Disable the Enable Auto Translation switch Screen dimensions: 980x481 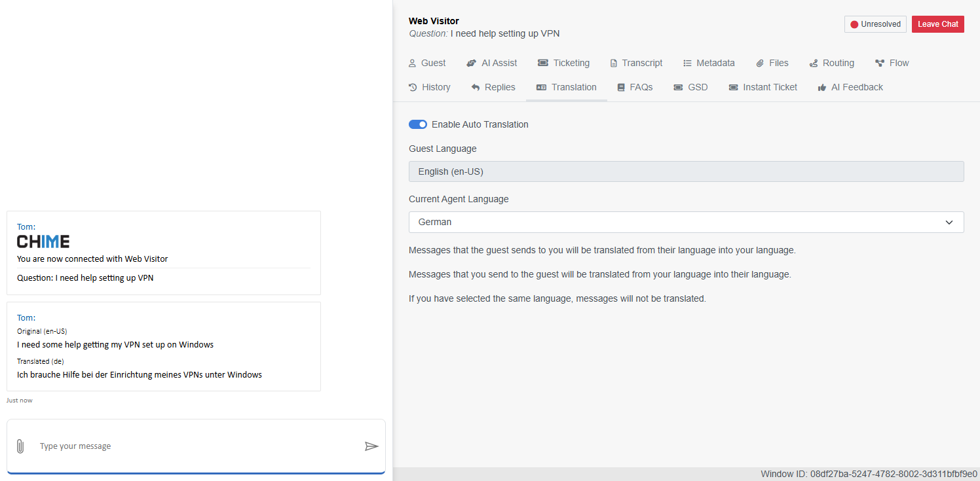point(418,124)
